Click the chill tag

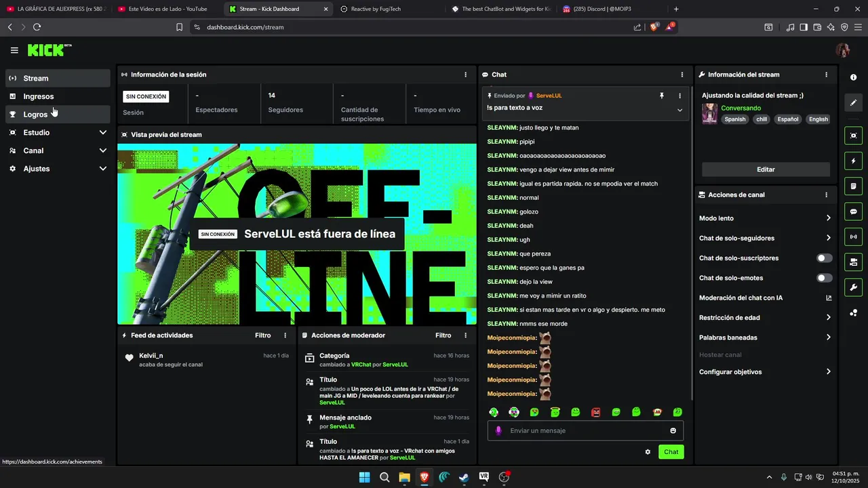(x=762, y=119)
